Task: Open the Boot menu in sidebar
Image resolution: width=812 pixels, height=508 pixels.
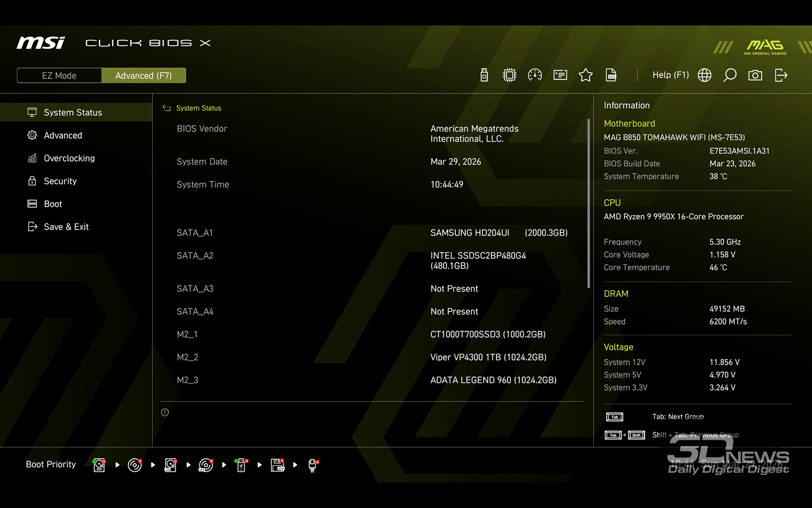Action: (x=53, y=204)
